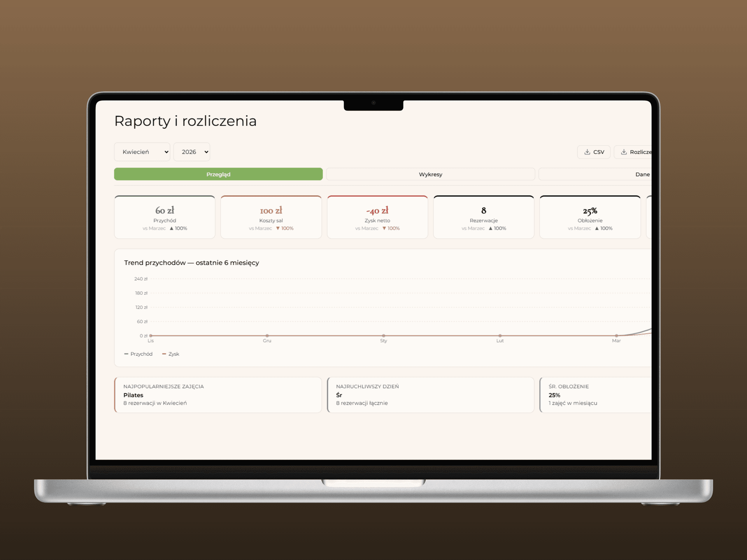Click the CSV export button
This screenshot has width=747, height=560.
[594, 152]
